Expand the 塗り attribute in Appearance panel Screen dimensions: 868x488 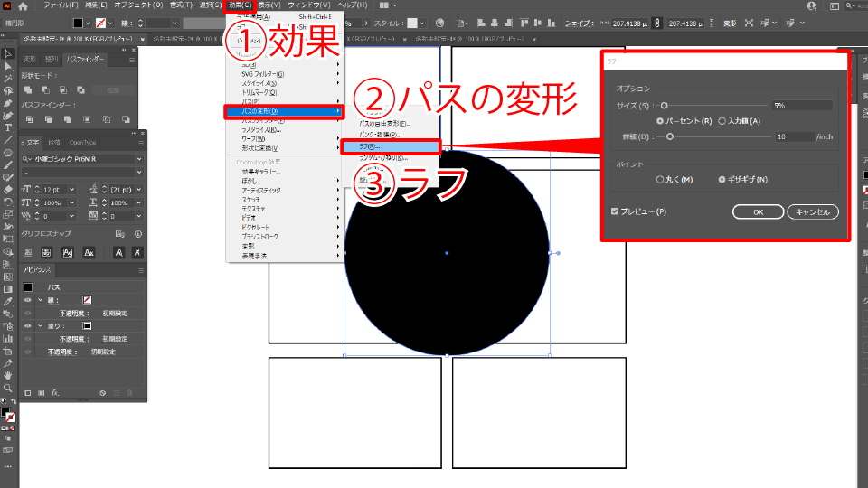pyautogui.click(x=40, y=326)
